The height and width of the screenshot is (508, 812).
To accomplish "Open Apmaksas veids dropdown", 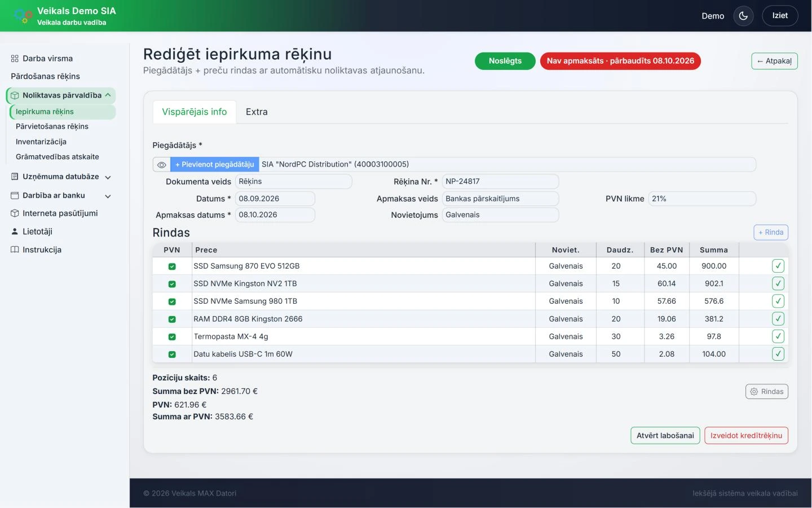I will pos(500,199).
